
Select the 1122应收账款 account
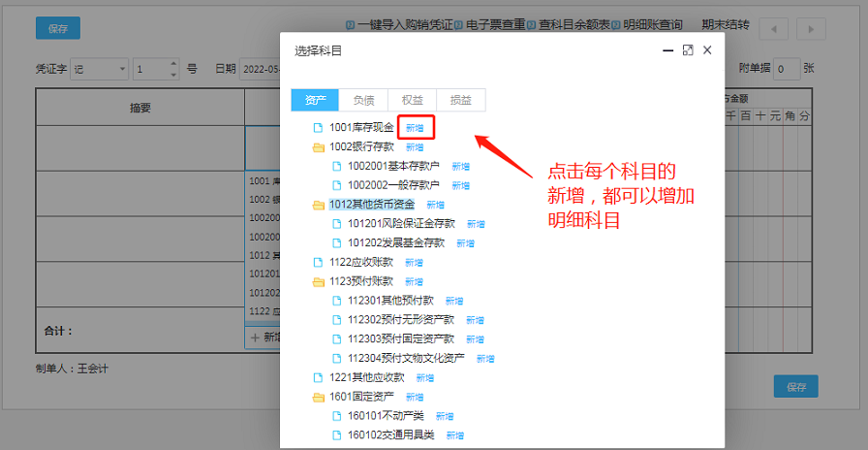361,262
